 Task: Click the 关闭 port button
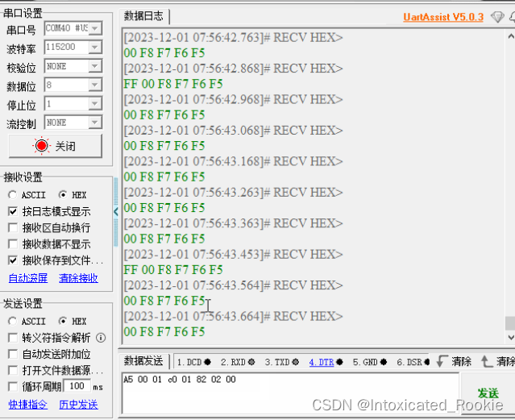[55, 146]
